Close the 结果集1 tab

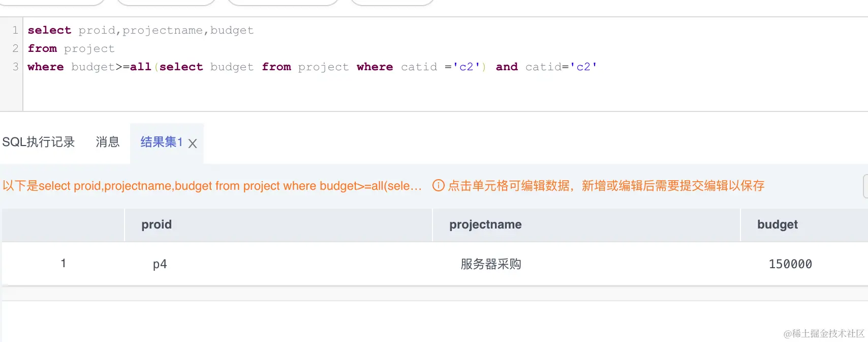tap(193, 144)
